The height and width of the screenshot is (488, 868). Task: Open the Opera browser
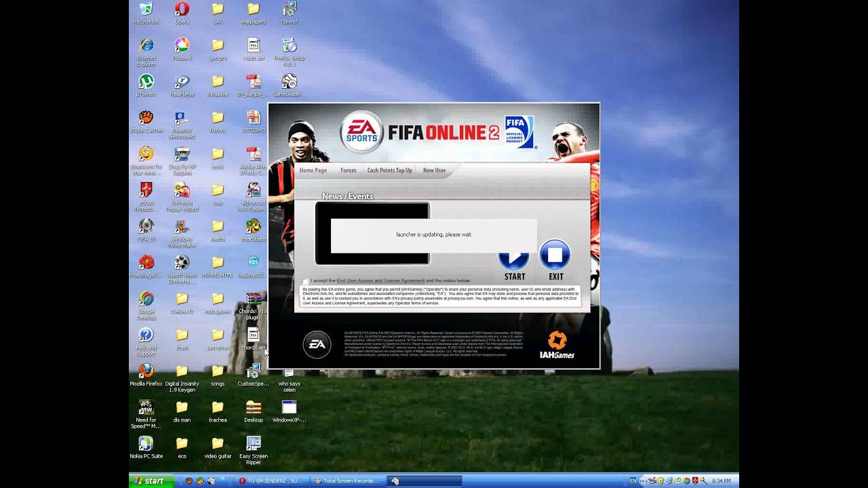click(181, 8)
